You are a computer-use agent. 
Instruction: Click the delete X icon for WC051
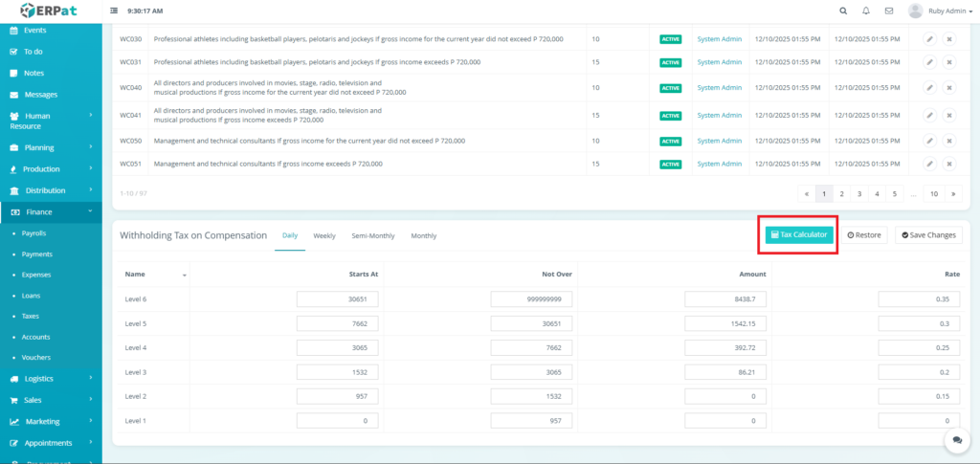pos(948,164)
